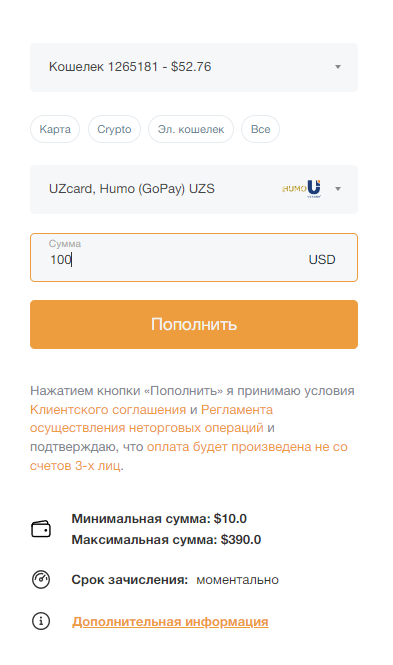Select the Crypto filter tab
Image resolution: width=393 pixels, height=665 pixels.
[114, 129]
